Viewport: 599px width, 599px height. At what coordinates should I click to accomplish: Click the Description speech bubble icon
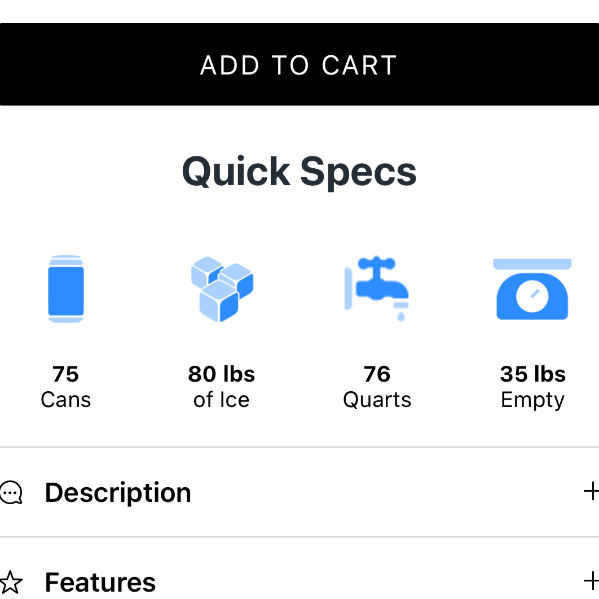coord(11,492)
